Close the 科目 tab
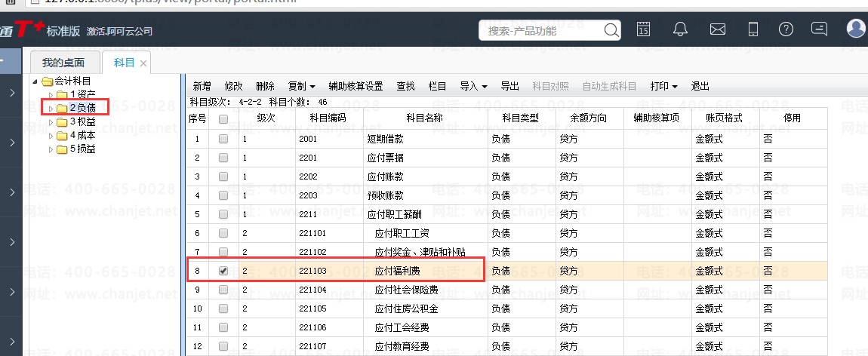868x356 pixels. 143,63
